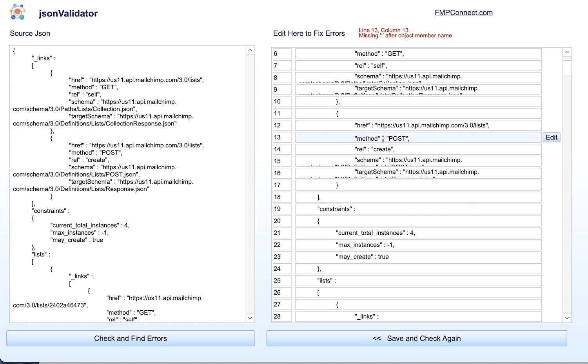
Task: Click line number 28 cell
Action: click(282, 316)
